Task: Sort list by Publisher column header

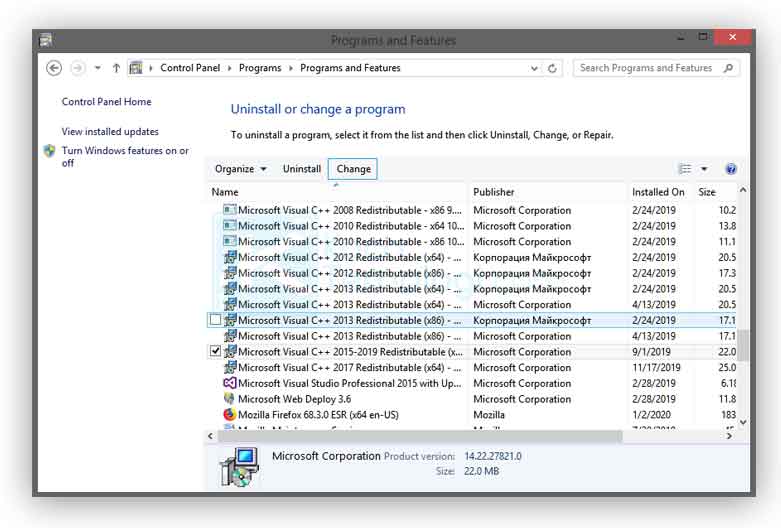Action: (x=548, y=192)
